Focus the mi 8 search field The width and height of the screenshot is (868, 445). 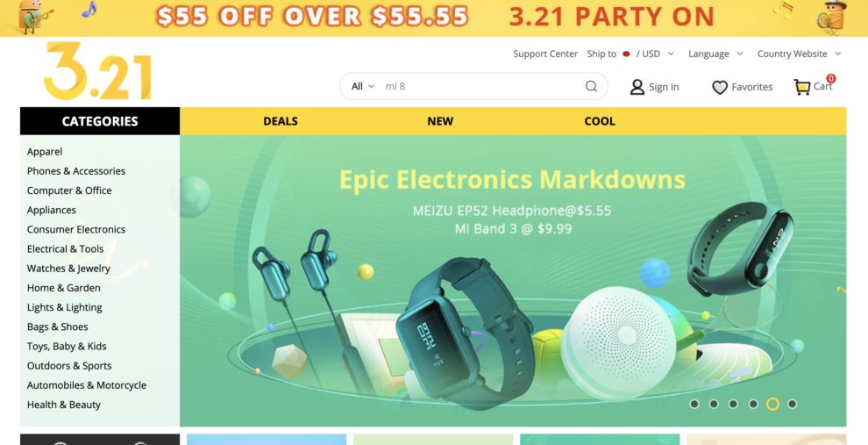pyautogui.click(x=481, y=86)
